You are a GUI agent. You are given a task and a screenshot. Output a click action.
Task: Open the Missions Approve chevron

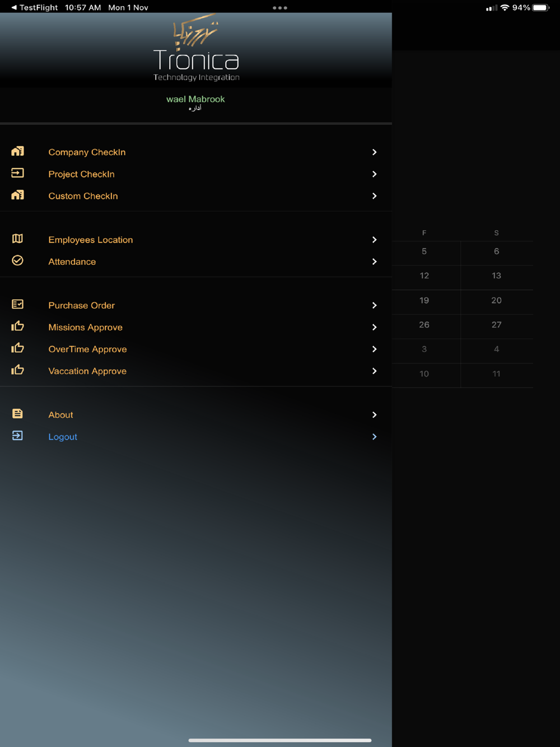(375, 327)
